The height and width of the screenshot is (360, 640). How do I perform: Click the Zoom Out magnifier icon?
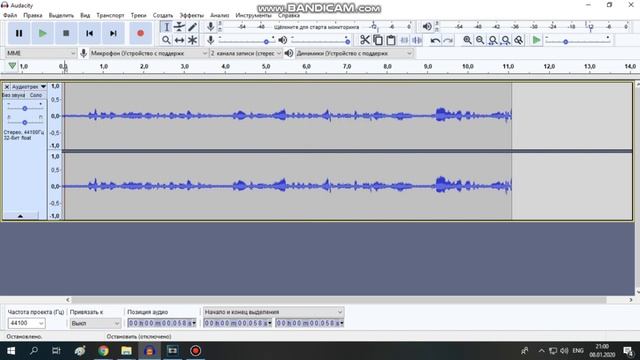click(480, 40)
